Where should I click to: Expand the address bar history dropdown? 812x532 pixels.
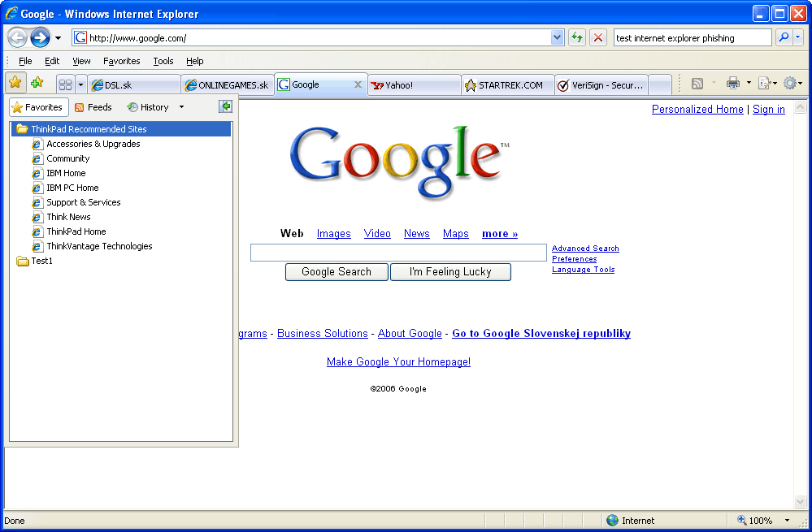[x=558, y=38]
